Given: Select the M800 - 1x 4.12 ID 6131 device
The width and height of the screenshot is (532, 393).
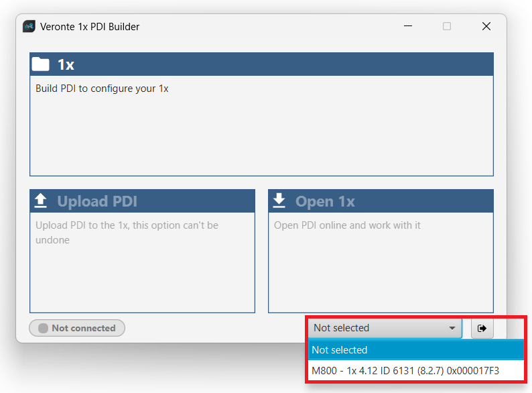Looking at the screenshot, I should 405,370.
